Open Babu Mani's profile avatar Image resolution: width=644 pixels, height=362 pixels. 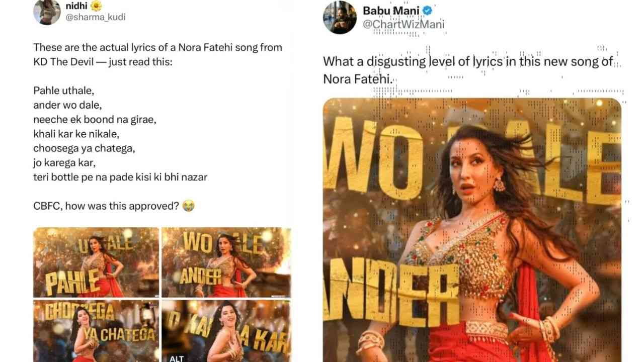[340, 17]
